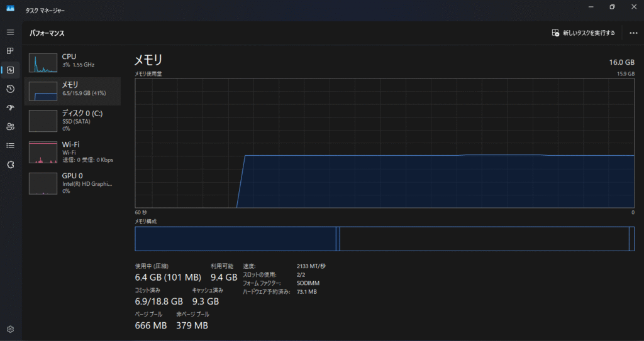Click 新しいタスクを実行する button
644x341 pixels.
[x=583, y=33]
